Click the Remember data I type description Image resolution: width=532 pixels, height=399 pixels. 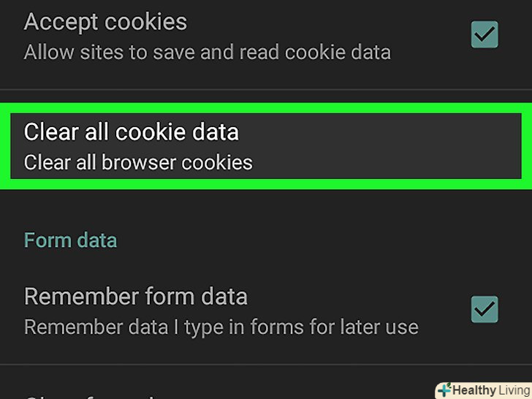(221, 327)
